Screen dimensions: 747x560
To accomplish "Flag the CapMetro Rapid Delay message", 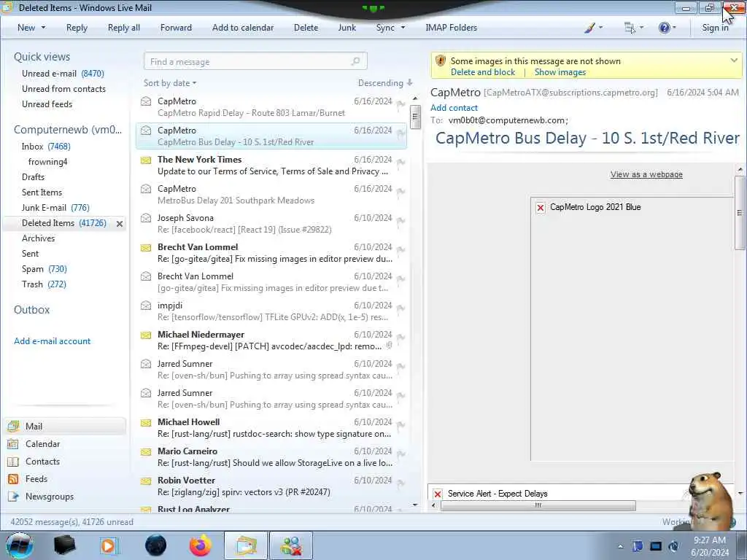I will point(400,104).
